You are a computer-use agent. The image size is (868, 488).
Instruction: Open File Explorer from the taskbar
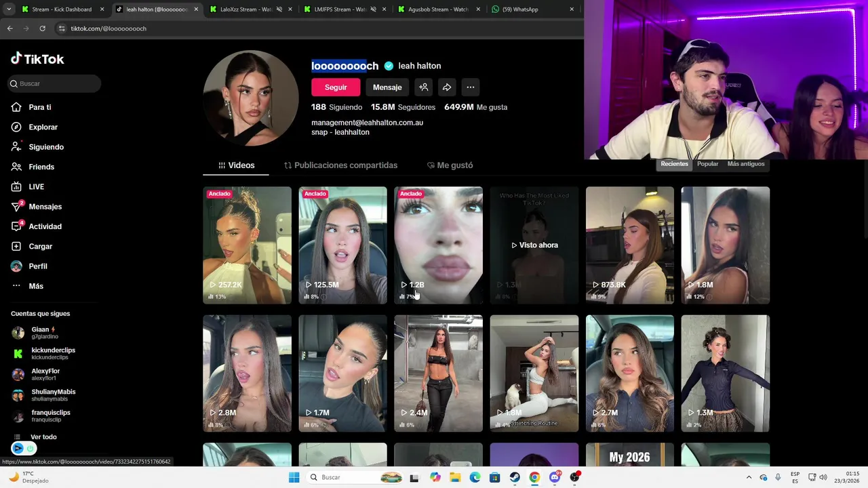(x=455, y=477)
